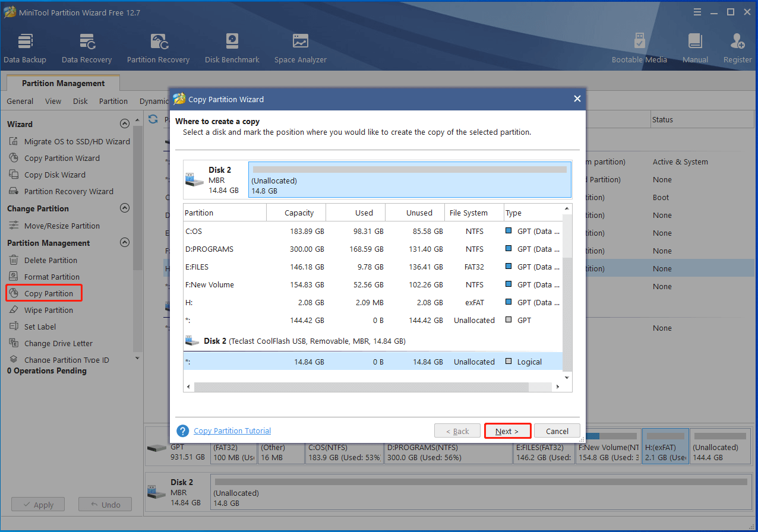Select Wipe Partition
758x532 pixels.
click(x=41, y=310)
